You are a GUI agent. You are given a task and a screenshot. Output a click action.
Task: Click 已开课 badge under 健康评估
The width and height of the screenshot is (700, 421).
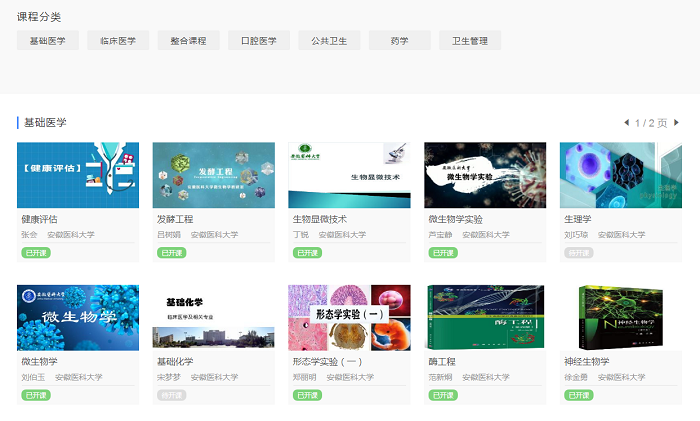(x=34, y=253)
